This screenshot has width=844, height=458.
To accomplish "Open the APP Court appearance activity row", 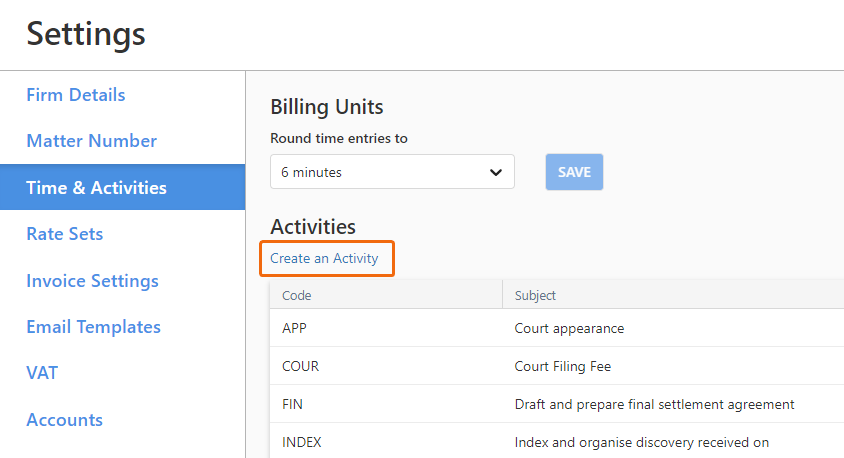I will coord(557,328).
